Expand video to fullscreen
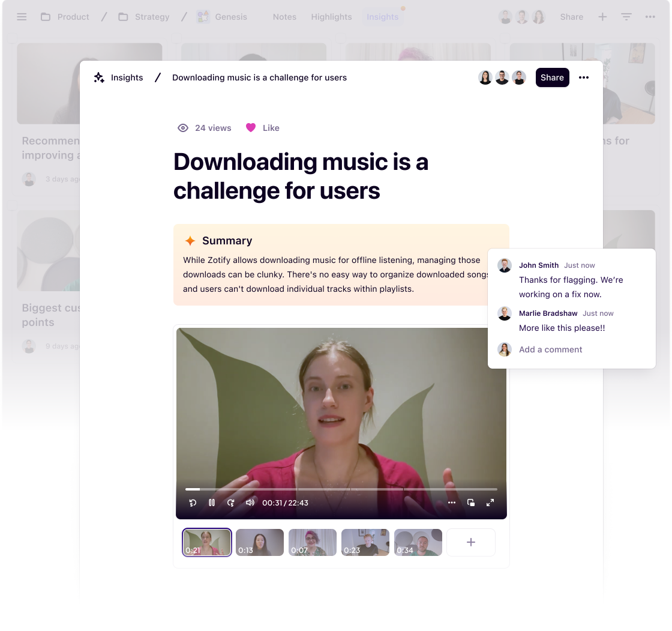This screenshot has width=672, height=631. coord(490,503)
